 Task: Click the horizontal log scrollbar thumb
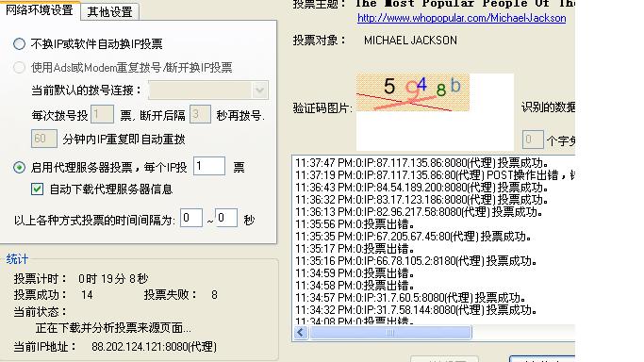pyautogui.click(x=390, y=333)
